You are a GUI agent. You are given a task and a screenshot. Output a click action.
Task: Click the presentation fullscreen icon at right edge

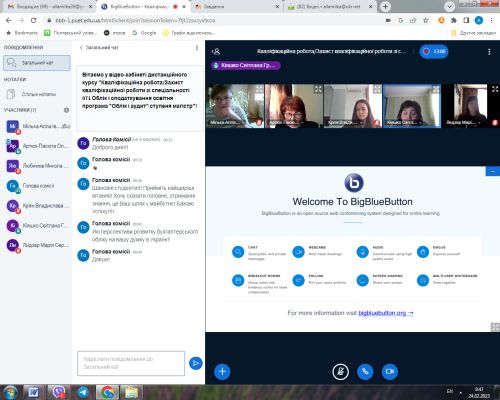(x=495, y=327)
